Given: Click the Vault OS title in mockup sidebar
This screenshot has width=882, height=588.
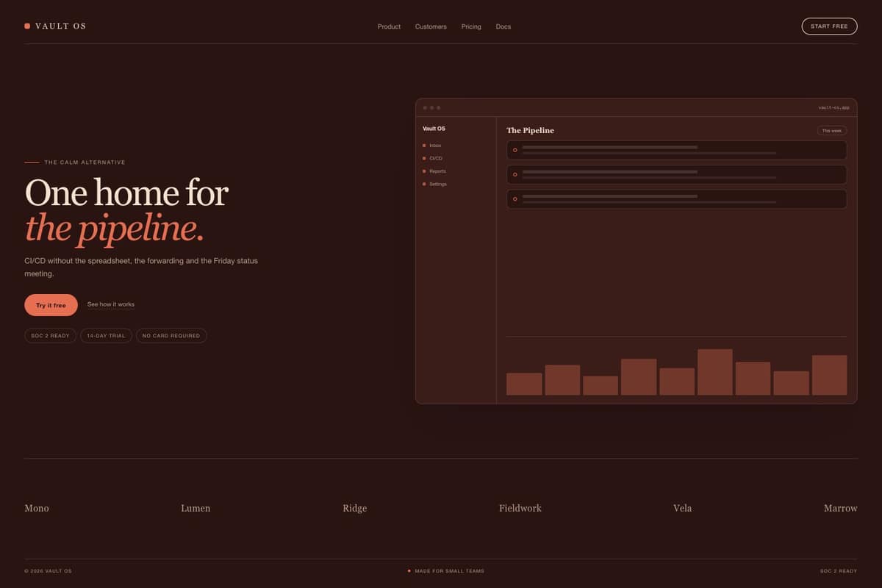Looking at the screenshot, I should pos(434,129).
